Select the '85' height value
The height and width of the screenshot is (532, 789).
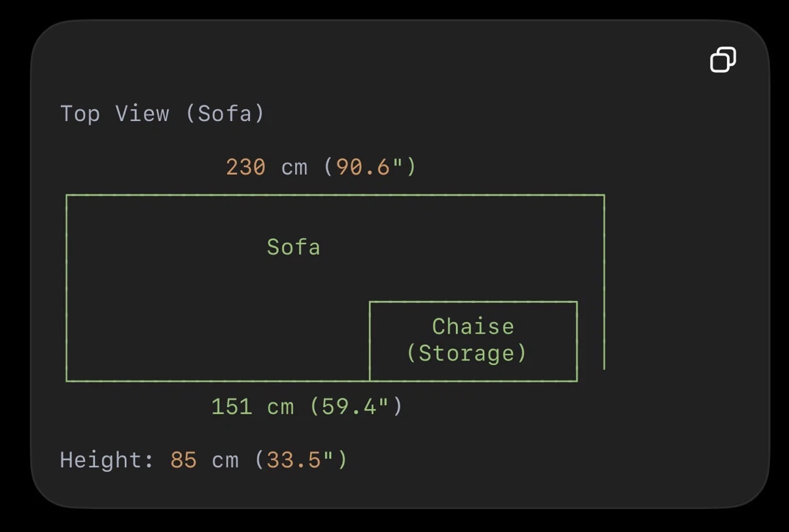184,460
